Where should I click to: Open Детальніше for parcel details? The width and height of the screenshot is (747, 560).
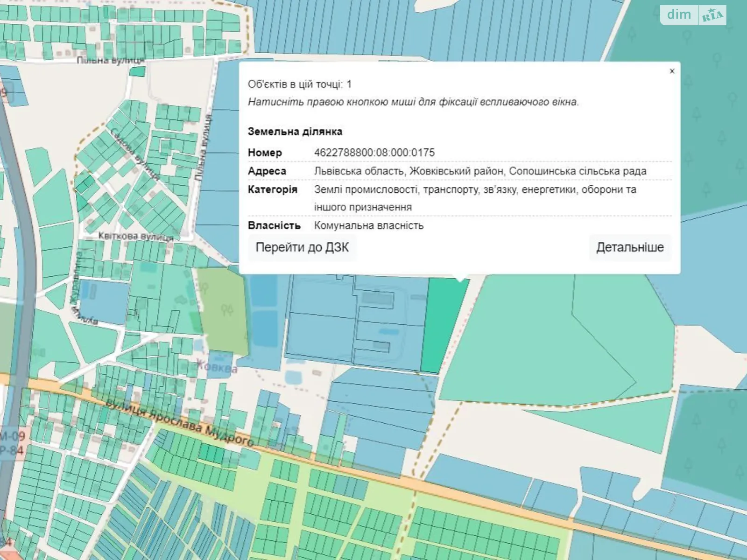pos(629,247)
